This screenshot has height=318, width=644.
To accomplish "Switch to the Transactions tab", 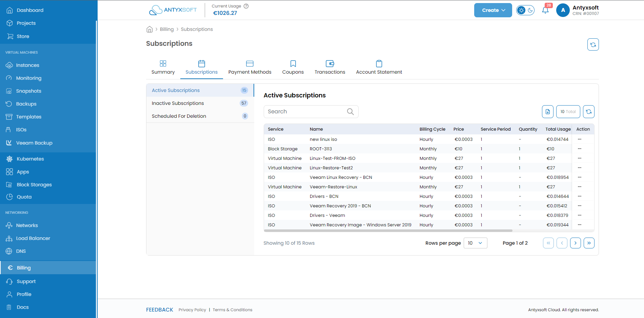I will 330,68.
